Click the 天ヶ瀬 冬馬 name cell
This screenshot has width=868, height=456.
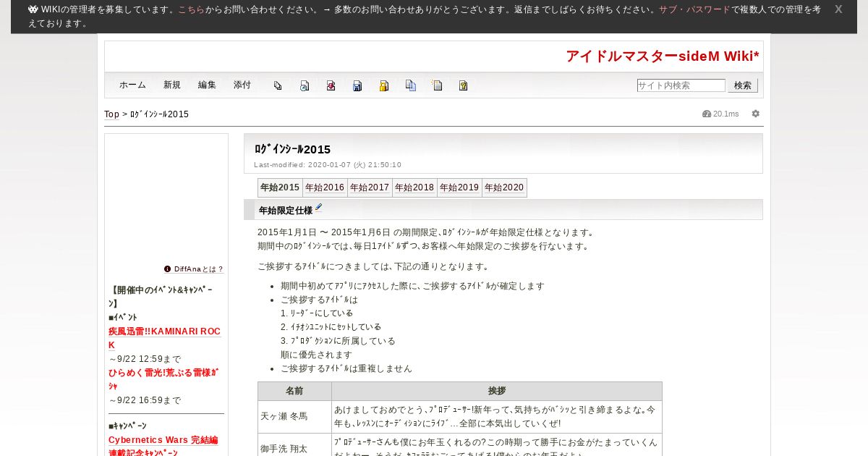tap(294, 416)
